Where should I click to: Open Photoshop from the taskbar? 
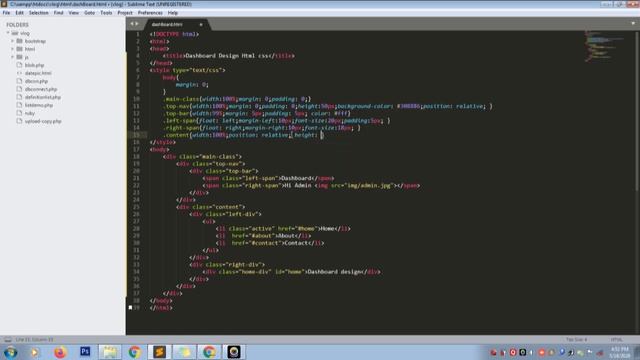(x=85, y=351)
